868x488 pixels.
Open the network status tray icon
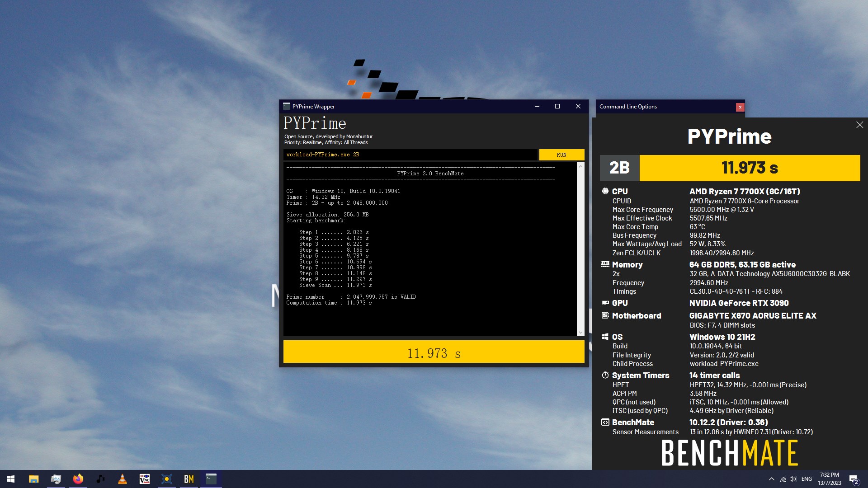tap(783, 479)
